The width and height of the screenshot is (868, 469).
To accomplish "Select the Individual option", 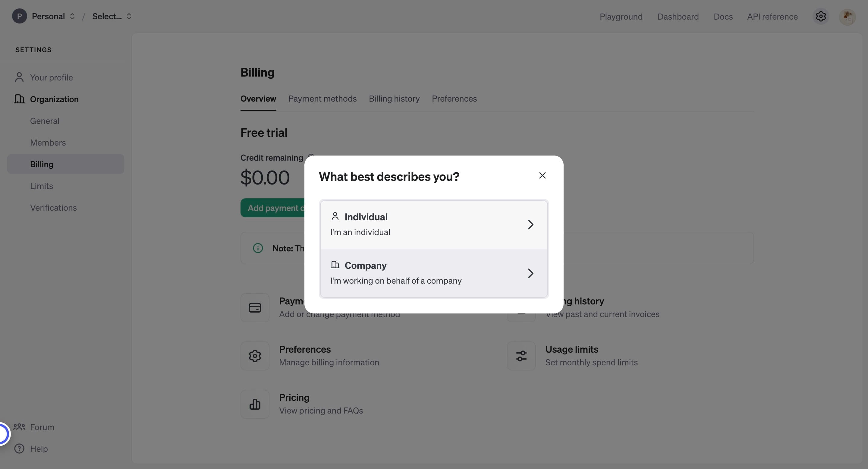I will pos(433,224).
